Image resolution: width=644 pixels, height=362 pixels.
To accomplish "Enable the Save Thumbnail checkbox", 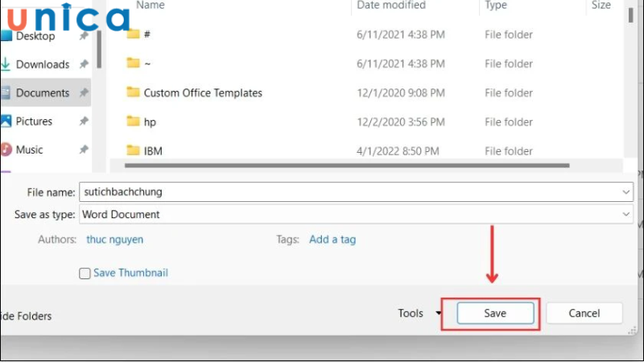I will click(85, 274).
